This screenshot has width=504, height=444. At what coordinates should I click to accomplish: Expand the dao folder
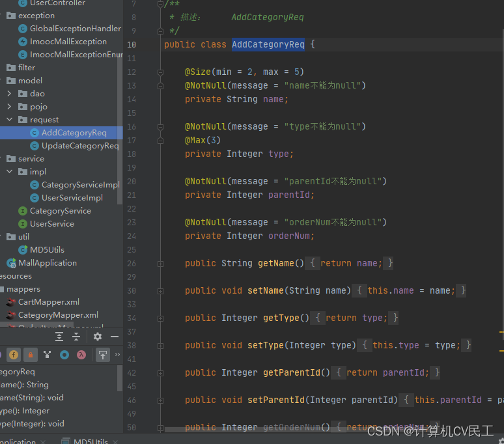pyautogui.click(x=10, y=94)
